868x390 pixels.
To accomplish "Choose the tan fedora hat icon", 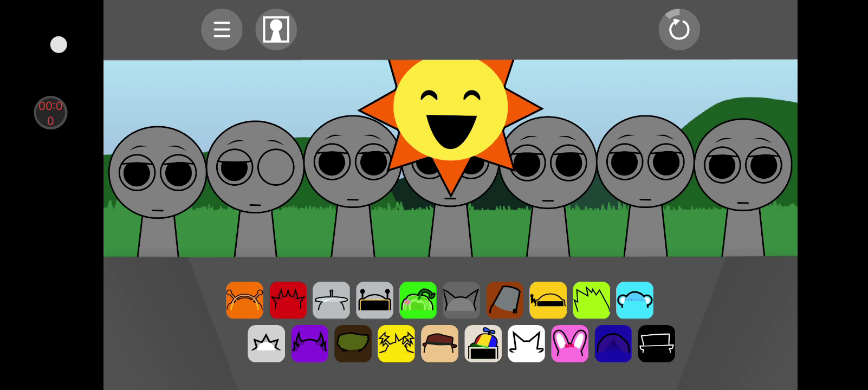I will [439, 343].
